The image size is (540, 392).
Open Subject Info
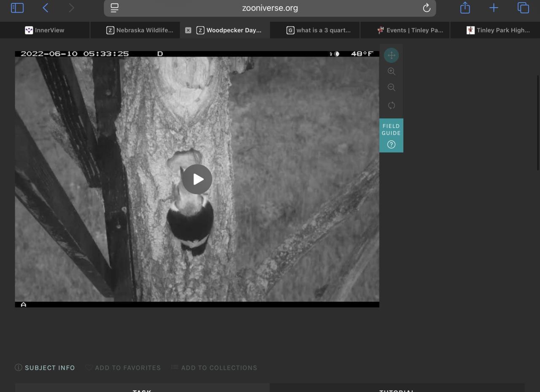pos(45,368)
